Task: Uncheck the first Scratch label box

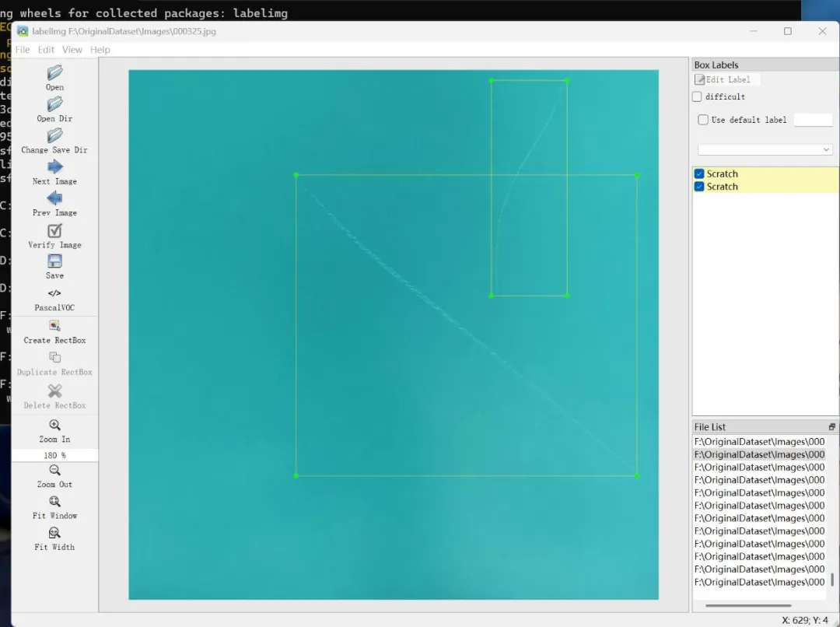Action: [699, 173]
